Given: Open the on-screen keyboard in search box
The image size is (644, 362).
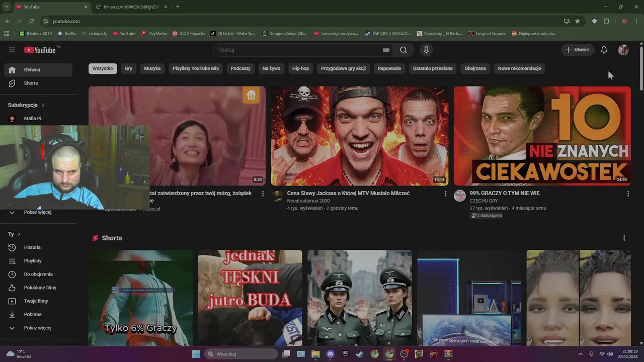Looking at the screenshot, I should 386,50.
